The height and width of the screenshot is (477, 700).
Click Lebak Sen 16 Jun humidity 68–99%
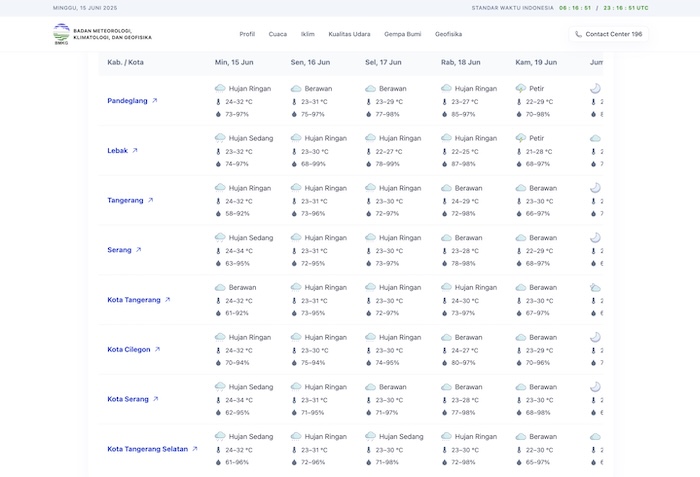pyautogui.click(x=313, y=164)
